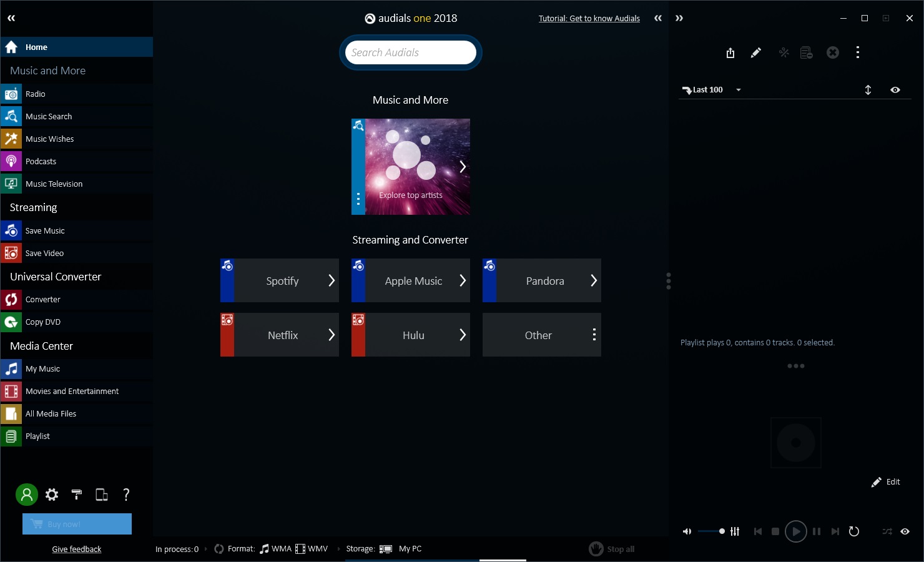Click the export icon in playlist toolbar
This screenshot has height=562, width=924.
point(730,53)
